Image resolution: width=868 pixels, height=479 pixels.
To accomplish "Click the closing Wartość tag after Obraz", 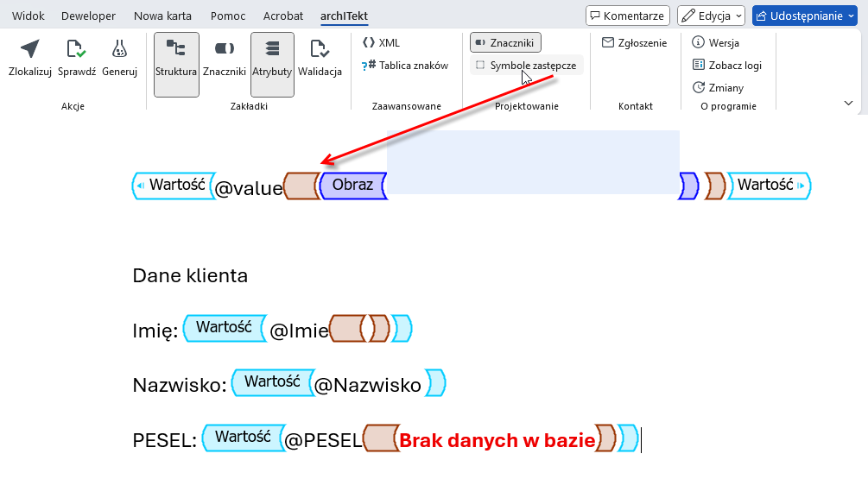I will click(769, 186).
